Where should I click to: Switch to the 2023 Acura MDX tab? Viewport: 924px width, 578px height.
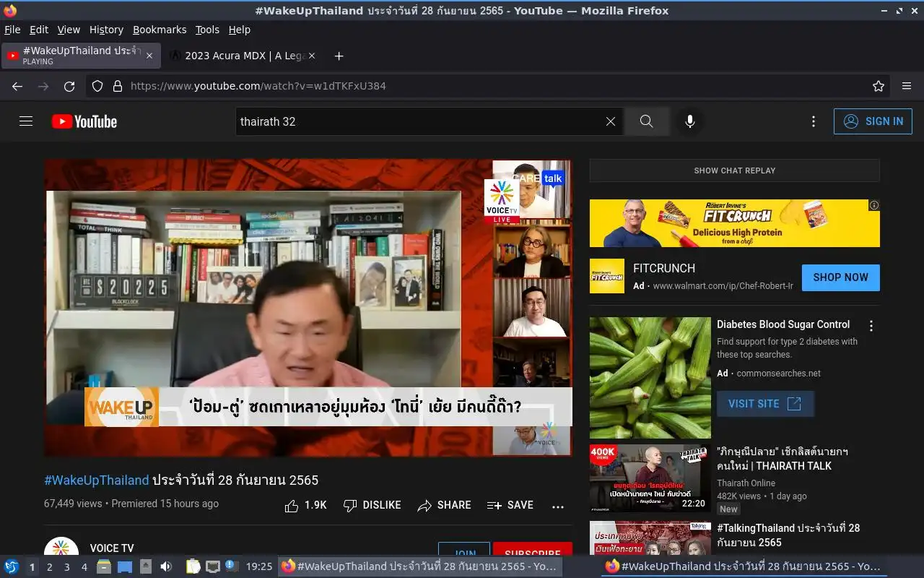point(243,56)
